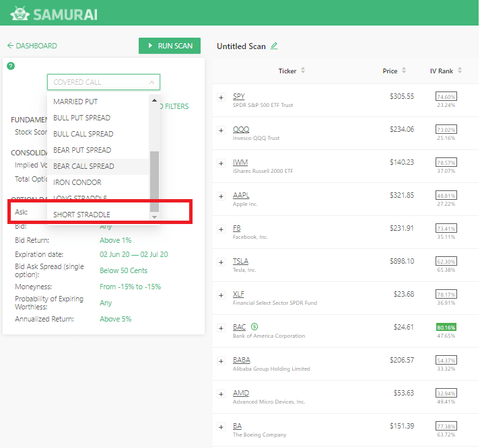Sort table by Price column arrows
The width and height of the screenshot is (480, 448).
coord(404,71)
